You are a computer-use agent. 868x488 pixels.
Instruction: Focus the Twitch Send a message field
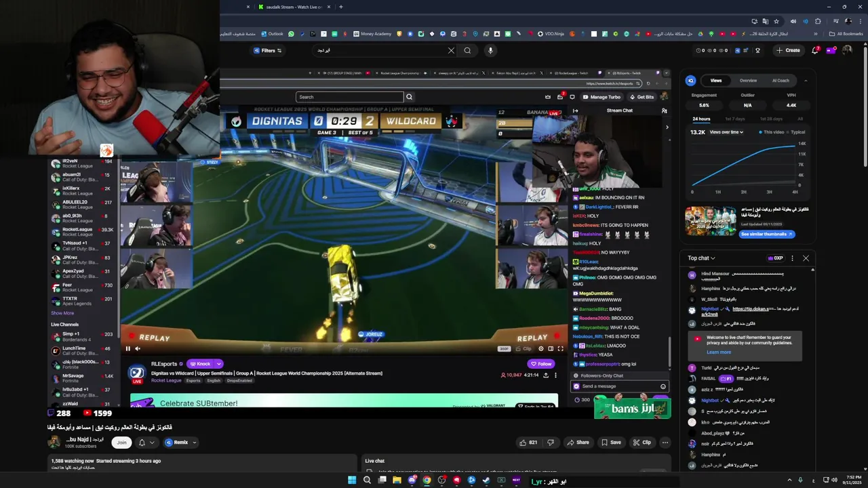(620, 386)
